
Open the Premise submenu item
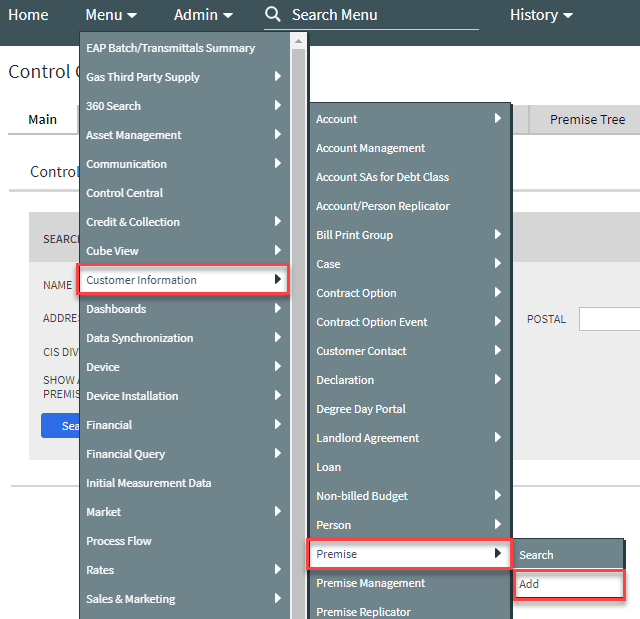click(x=408, y=554)
